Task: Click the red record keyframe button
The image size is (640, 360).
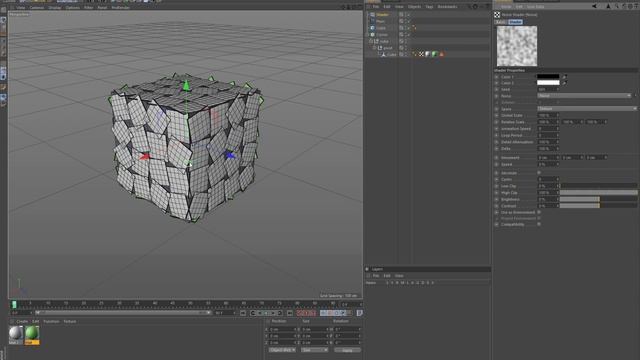Action: coord(300,313)
